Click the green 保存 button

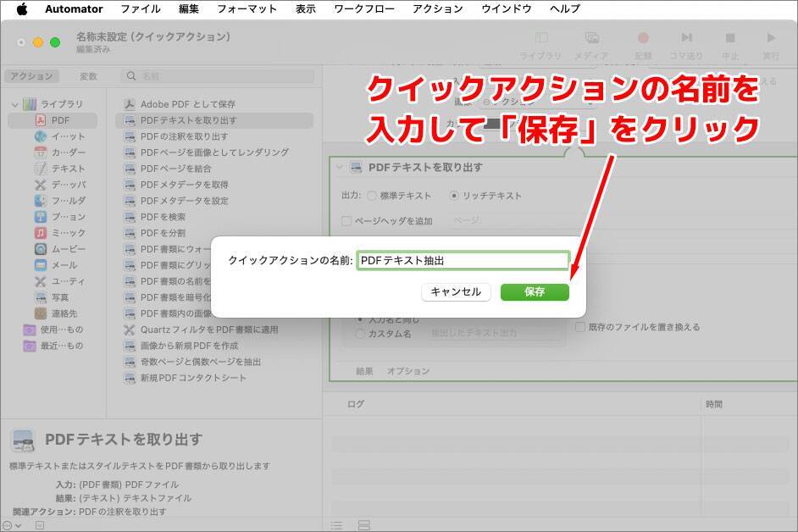[x=535, y=291]
